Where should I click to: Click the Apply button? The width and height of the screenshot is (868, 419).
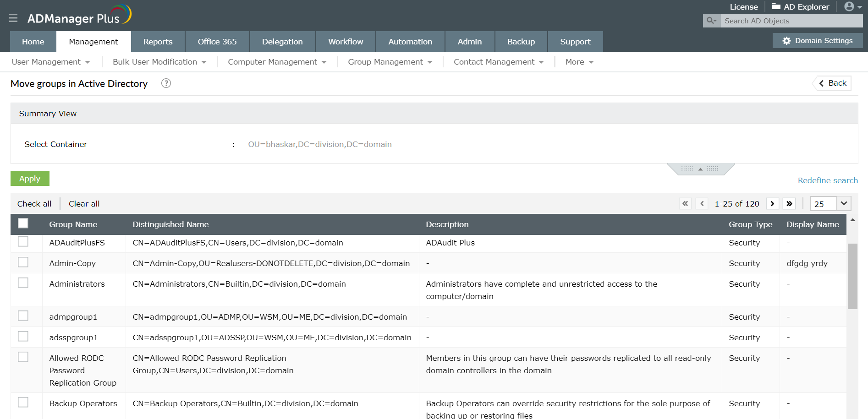pyautogui.click(x=30, y=178)
